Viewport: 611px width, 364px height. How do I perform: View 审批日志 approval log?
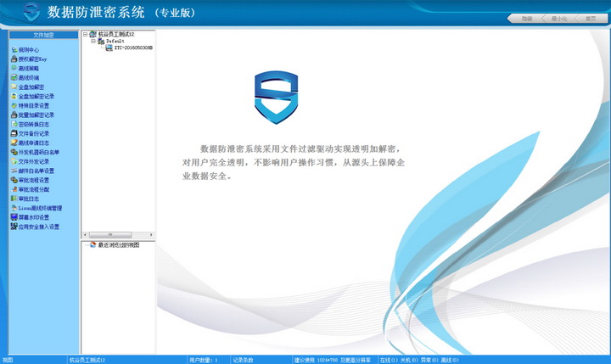coord(25,199)
